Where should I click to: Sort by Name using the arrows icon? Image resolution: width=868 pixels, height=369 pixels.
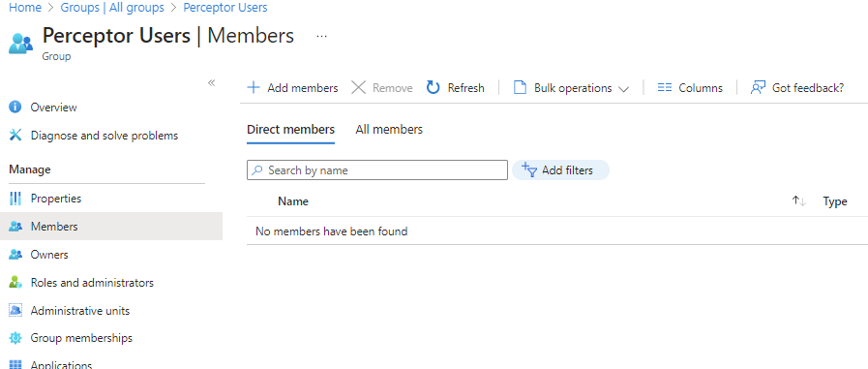click(798, 201)
